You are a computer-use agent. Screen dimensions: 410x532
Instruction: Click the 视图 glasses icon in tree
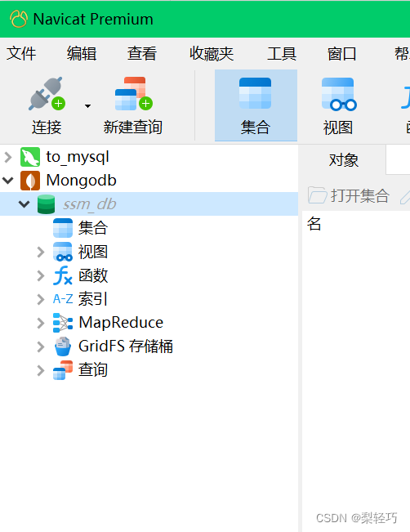63,252
